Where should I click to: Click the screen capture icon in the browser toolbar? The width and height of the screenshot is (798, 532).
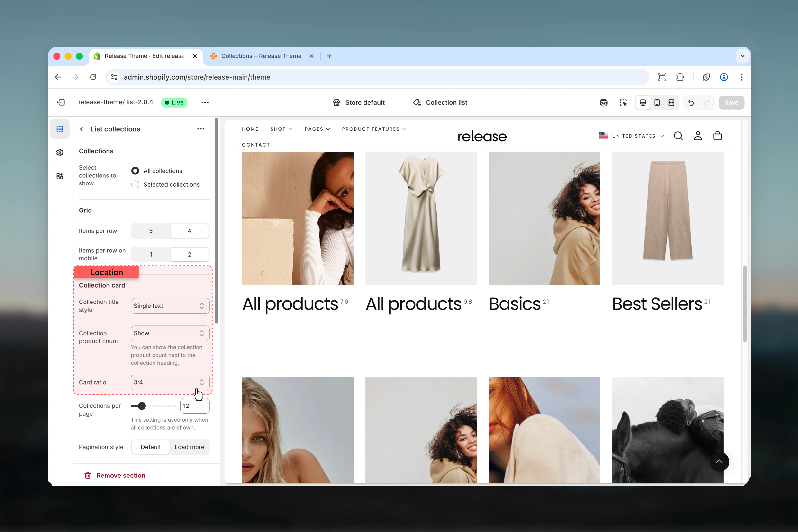662,77
